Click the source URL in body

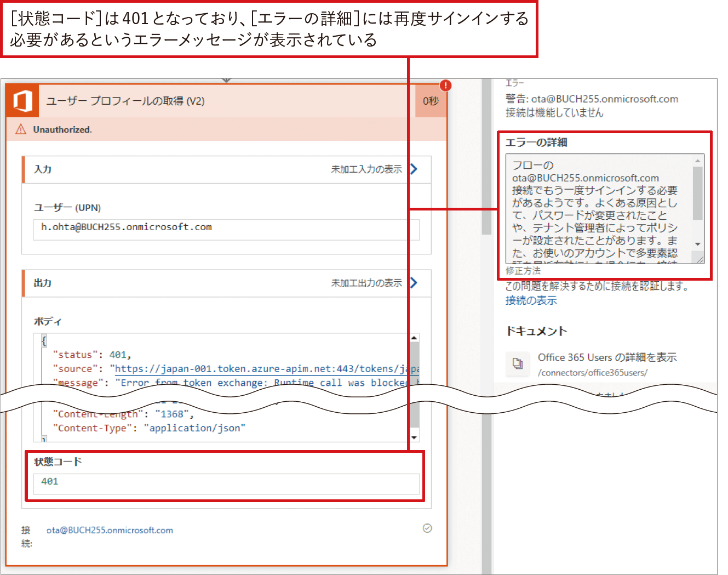[267, 369]
